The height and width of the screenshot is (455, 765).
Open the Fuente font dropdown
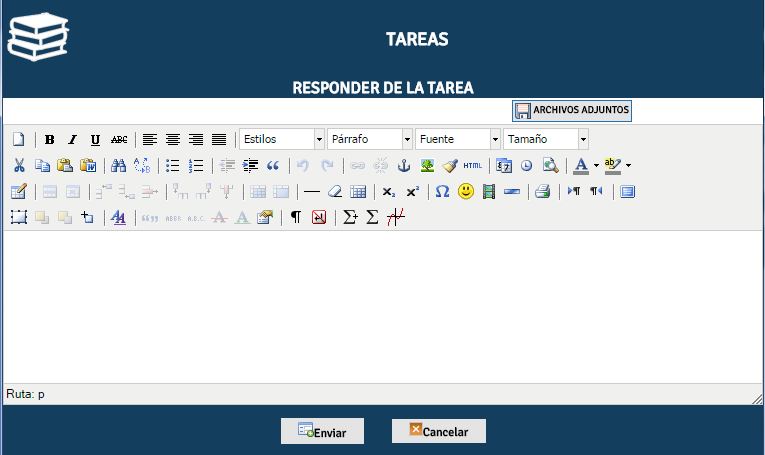coord(458,139)
